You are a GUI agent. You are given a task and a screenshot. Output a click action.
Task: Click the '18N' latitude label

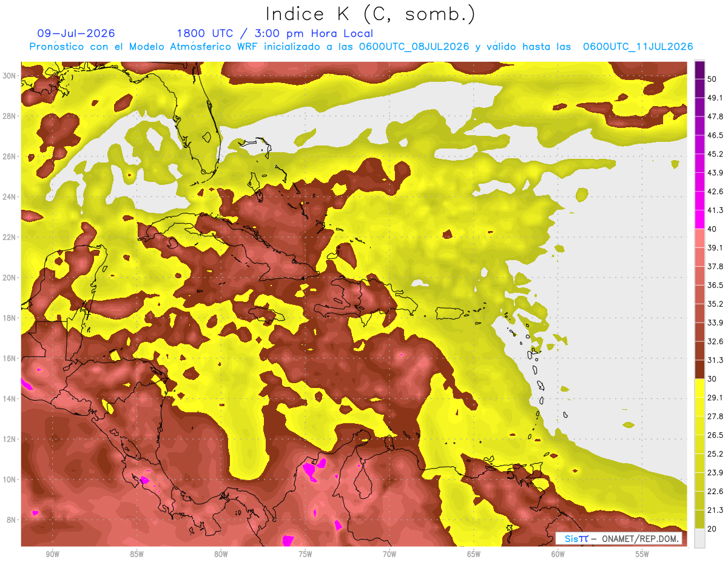[9, 318]
